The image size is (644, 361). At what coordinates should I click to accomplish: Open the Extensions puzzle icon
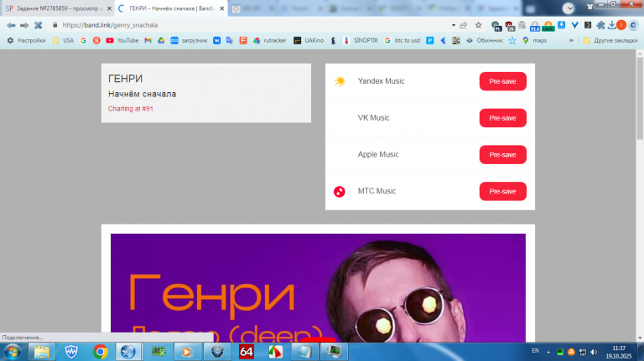click(600, 25)
